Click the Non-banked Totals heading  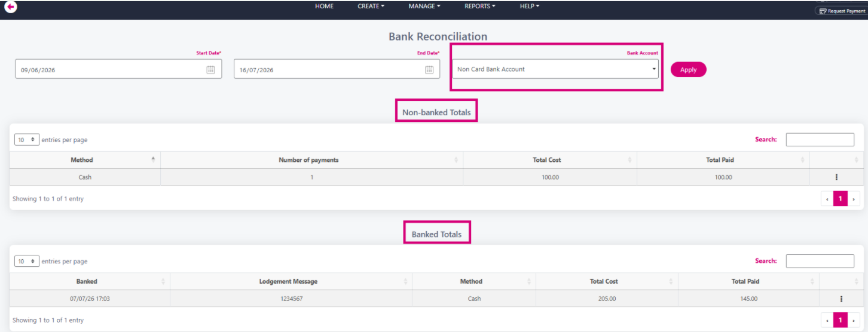tap(436, 112)
